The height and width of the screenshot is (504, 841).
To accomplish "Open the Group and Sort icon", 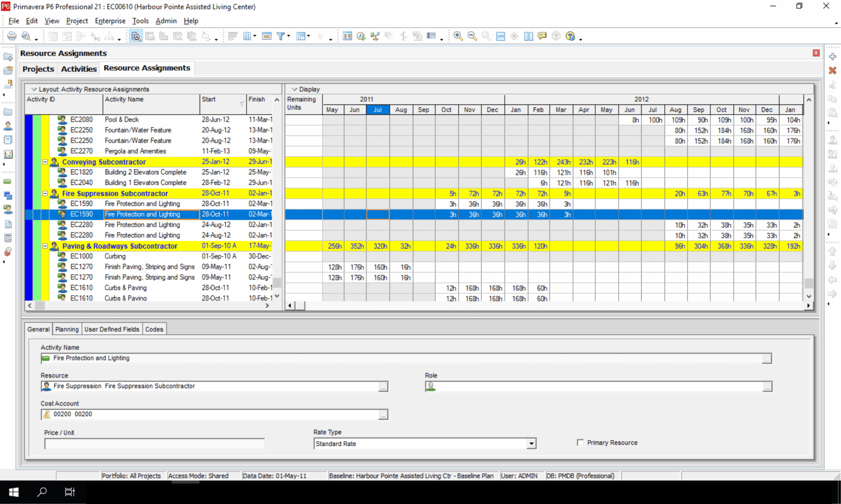I will [301, 36].
